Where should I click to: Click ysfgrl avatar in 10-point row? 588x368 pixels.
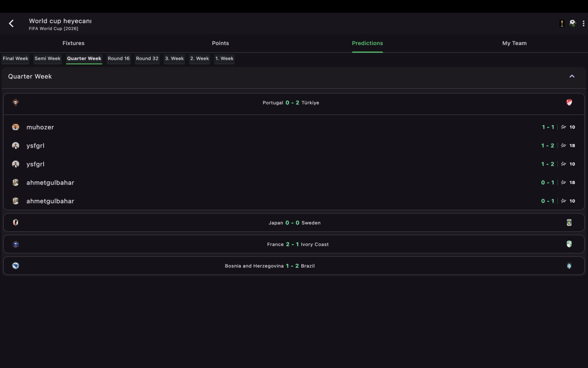(16, 164)
